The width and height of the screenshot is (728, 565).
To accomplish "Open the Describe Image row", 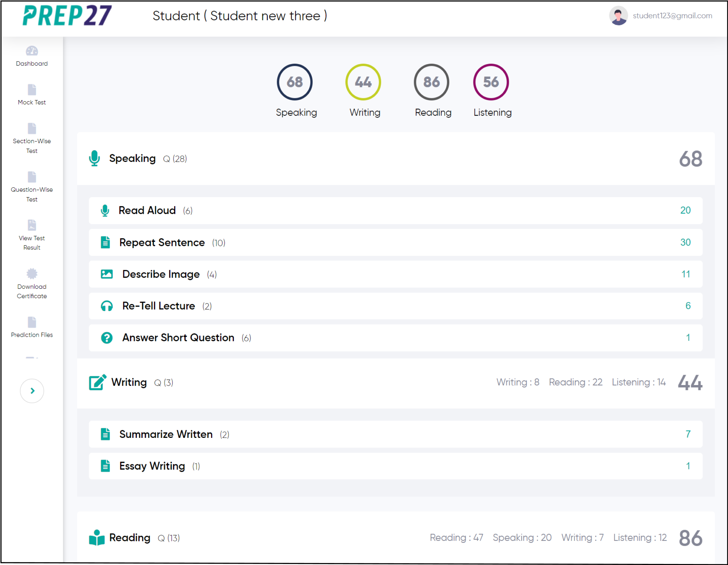I will 396,274.
